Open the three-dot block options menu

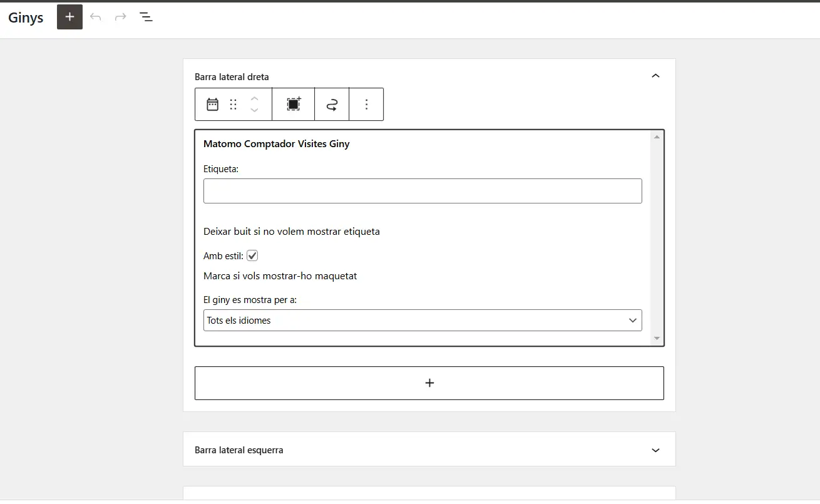pos(367,105)
